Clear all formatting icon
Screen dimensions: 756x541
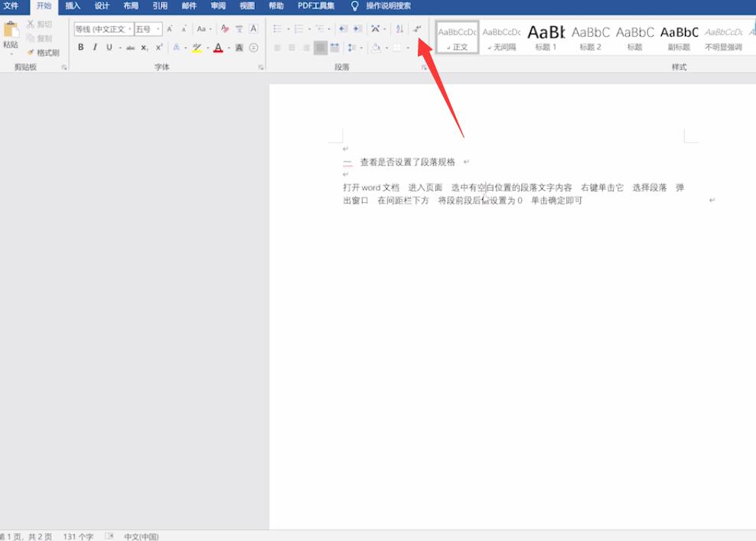tap(225, 29)
